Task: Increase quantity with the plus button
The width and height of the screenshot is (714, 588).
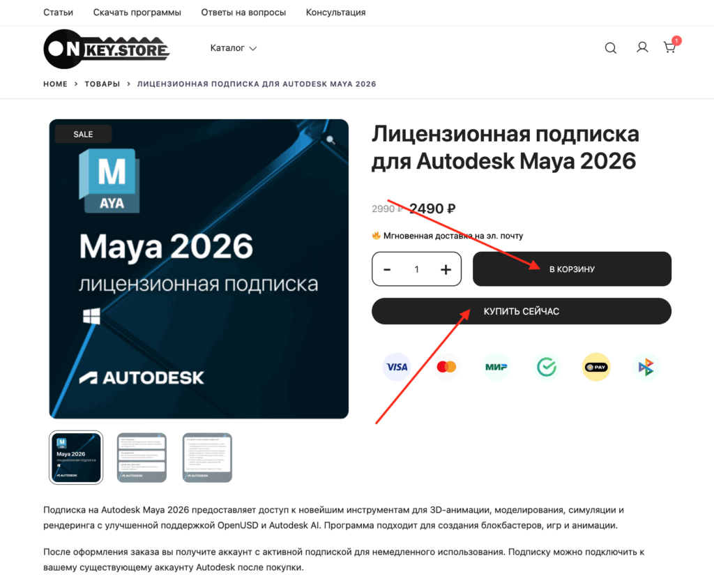Action: pyautogui.click(x=446, y=270)
